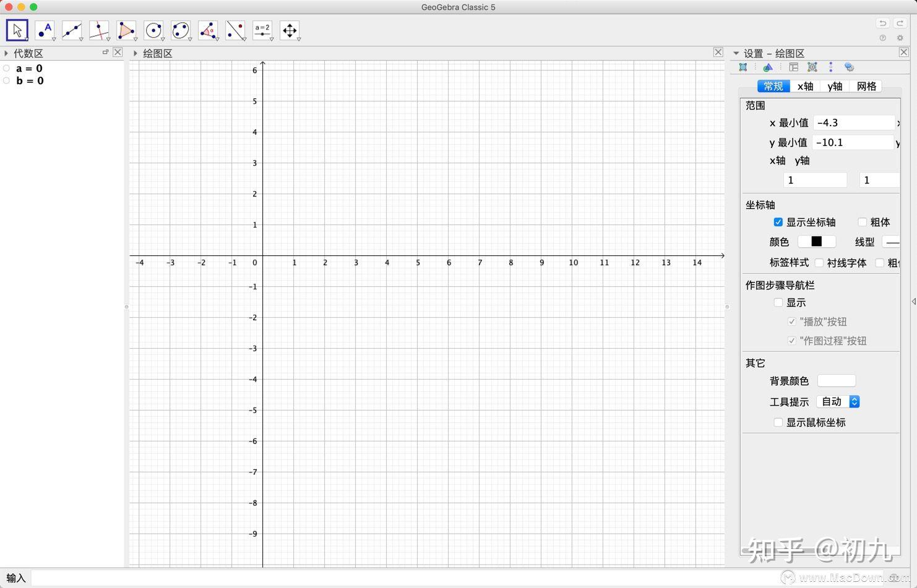Screen dimensions: 917x588
Task: Check 显示 under 作图步骤导航栏
Action: point(778,302)
